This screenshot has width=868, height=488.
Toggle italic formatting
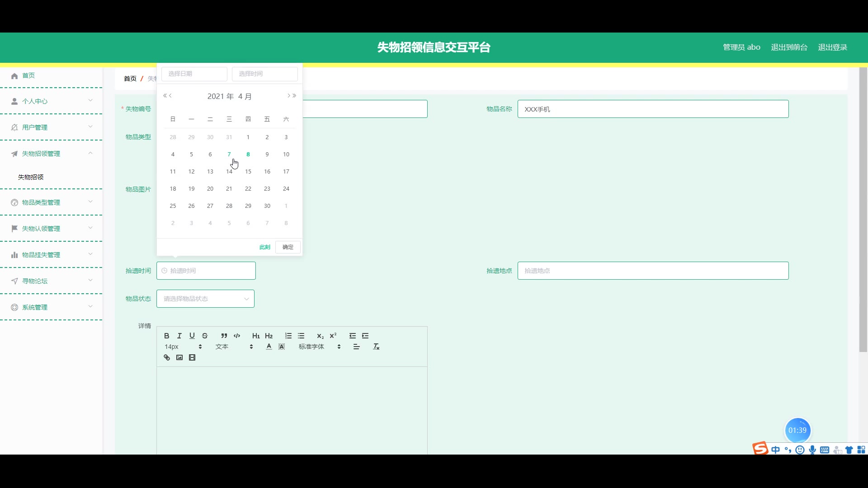click(x=179, y=336)
